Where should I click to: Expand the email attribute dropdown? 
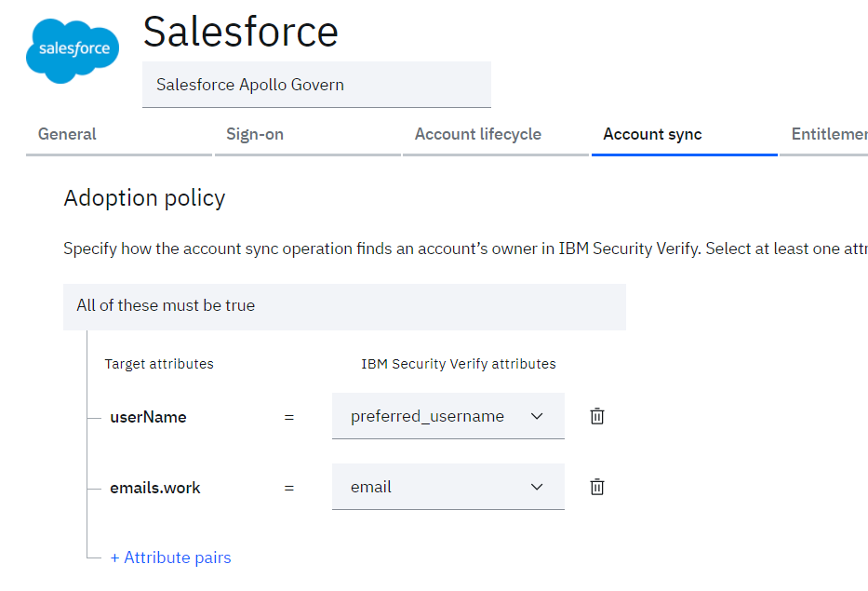click(x=447, y=487)
